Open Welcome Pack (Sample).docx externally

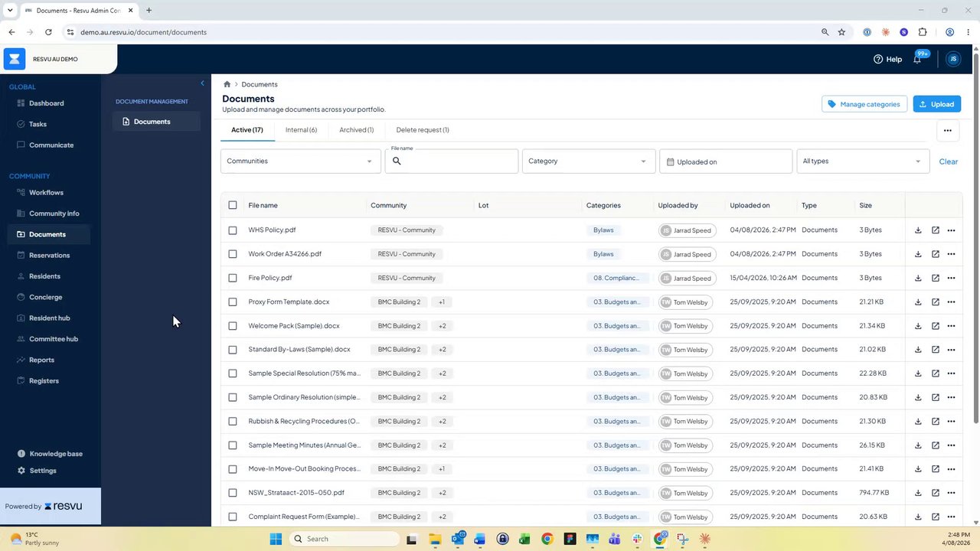(x=935, y=326)
